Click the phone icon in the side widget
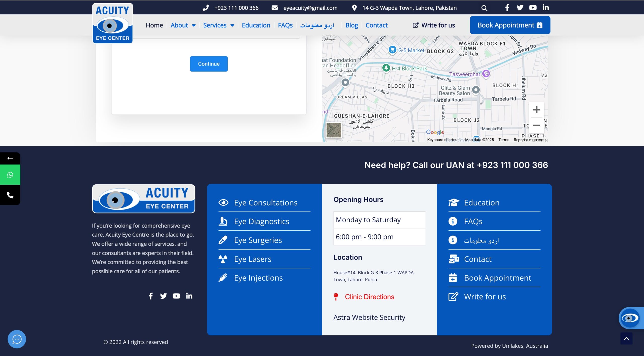Viewport: 644px width, 356px height. 10,195
